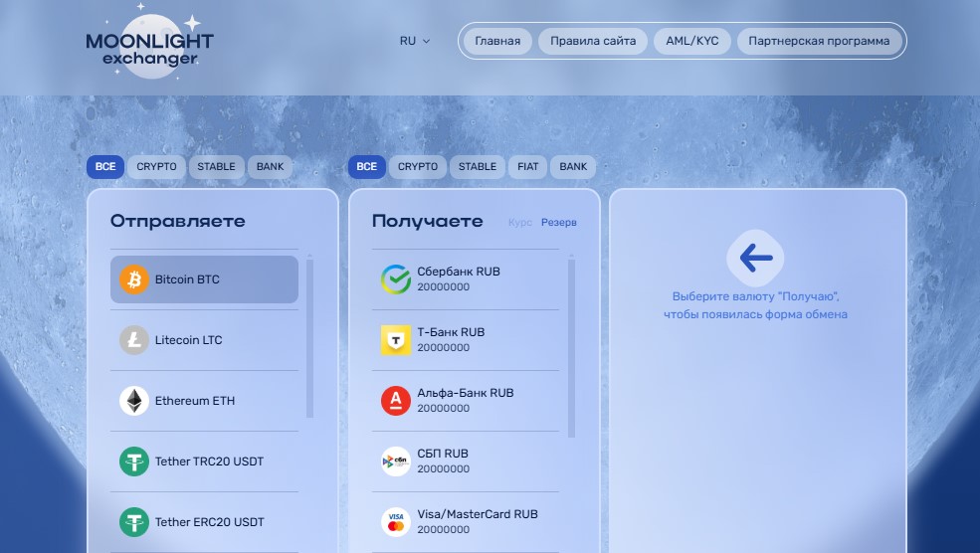Click the blue left arrow icon
The image size is (980, 553).
[x=755, y=258]
